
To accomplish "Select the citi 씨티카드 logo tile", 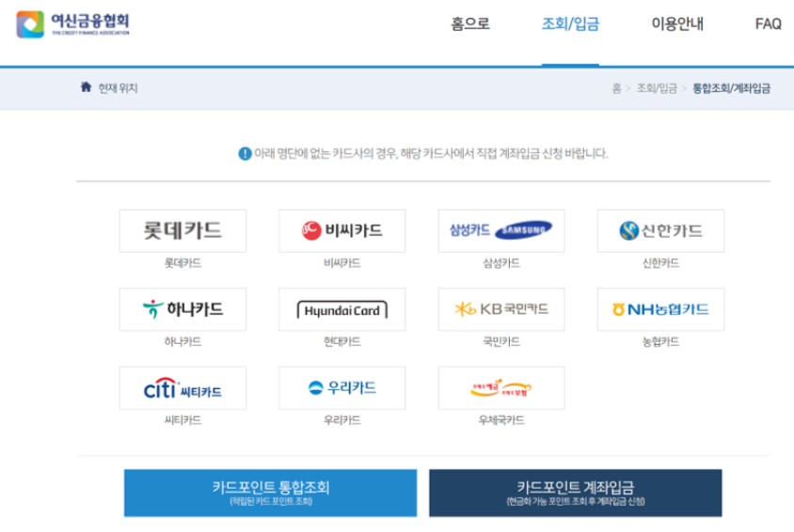I will tap(183, 388).
